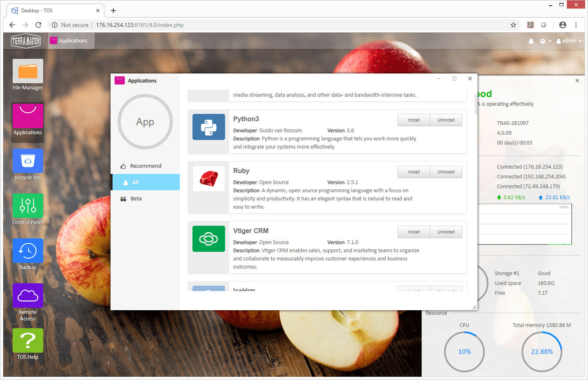Click the upload speed 23.81 KB/s
The width and height of the screenshot is (588, 380).
(554, 197)
